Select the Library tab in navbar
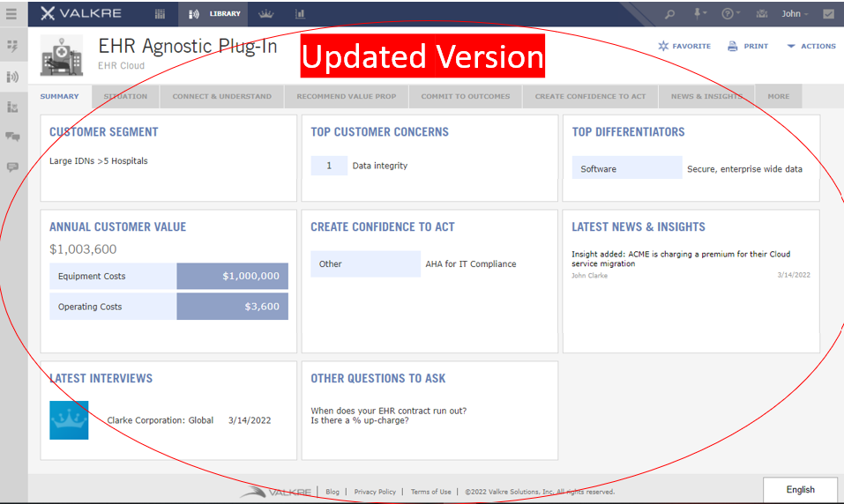 tap(214, 14)
